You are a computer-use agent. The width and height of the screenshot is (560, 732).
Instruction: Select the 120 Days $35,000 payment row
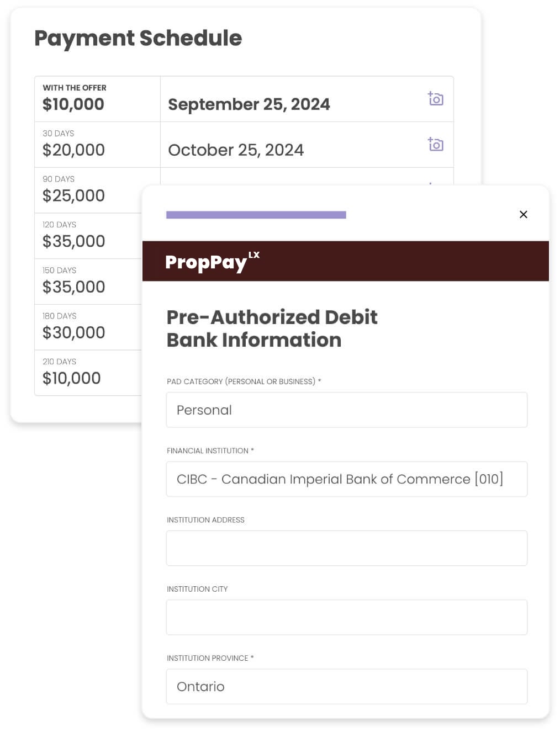(x=88, y=236)
